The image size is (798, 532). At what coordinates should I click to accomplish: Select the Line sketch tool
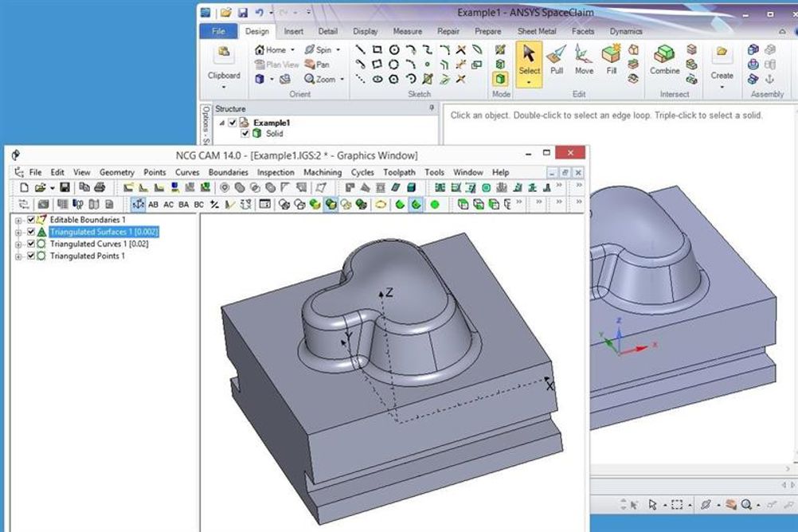click(x=360, y=49)
